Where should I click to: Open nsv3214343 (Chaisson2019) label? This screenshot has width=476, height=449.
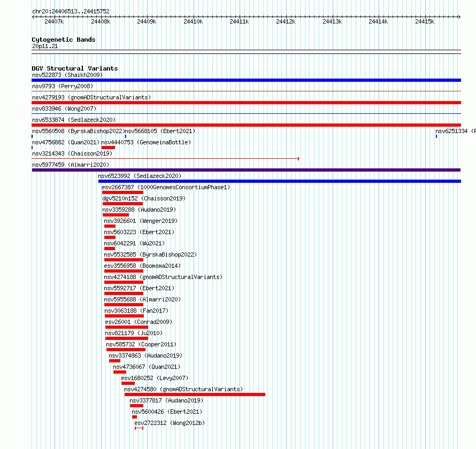(72, 153)
